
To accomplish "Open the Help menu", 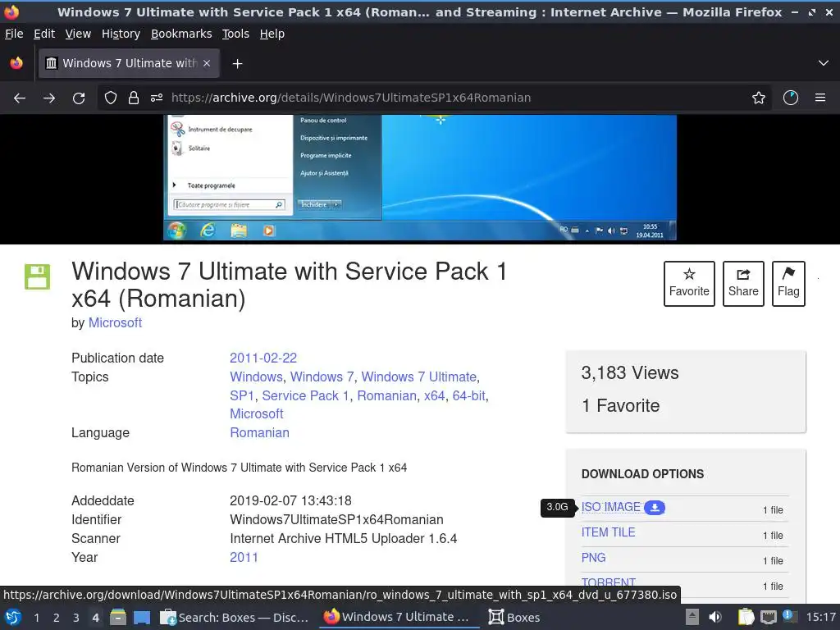I will coord(272,34).
